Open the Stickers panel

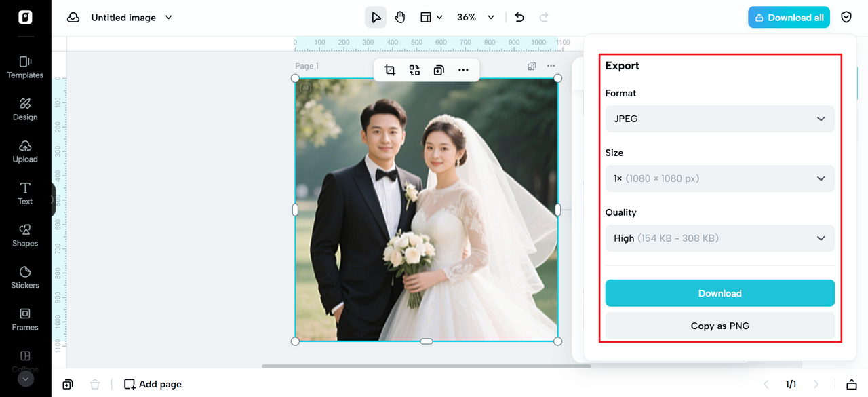[25, 277]
